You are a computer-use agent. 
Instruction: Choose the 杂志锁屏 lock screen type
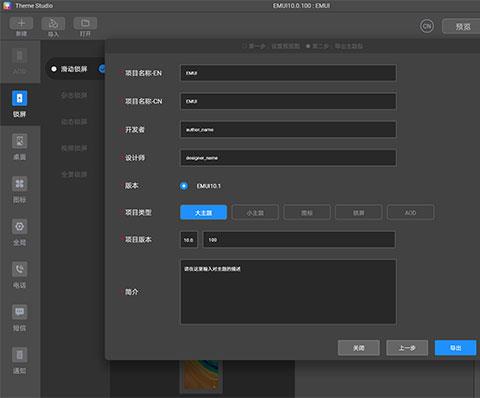point(74,95)
